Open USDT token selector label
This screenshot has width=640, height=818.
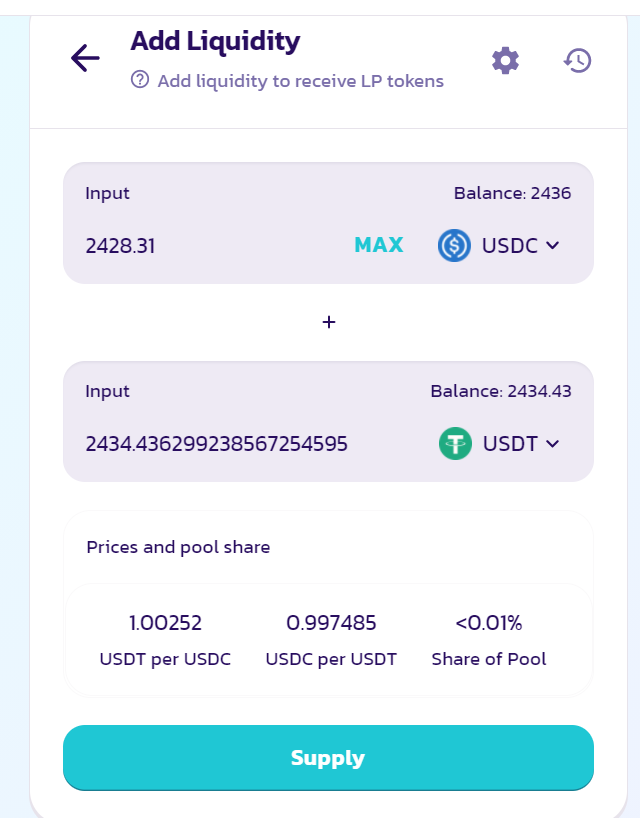(x=510, y=443)
